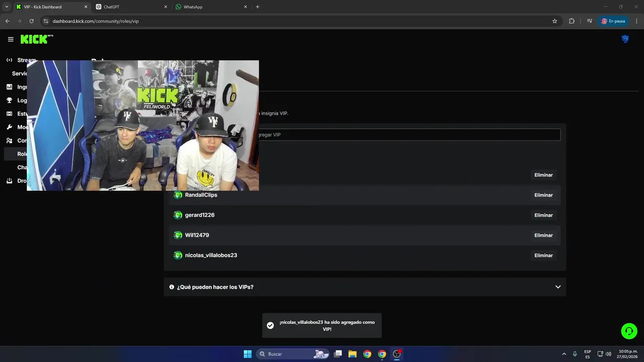The image size is (644, 362).
Task: Click nicolas_villalobos23 avatar icon
Action: 178,255
